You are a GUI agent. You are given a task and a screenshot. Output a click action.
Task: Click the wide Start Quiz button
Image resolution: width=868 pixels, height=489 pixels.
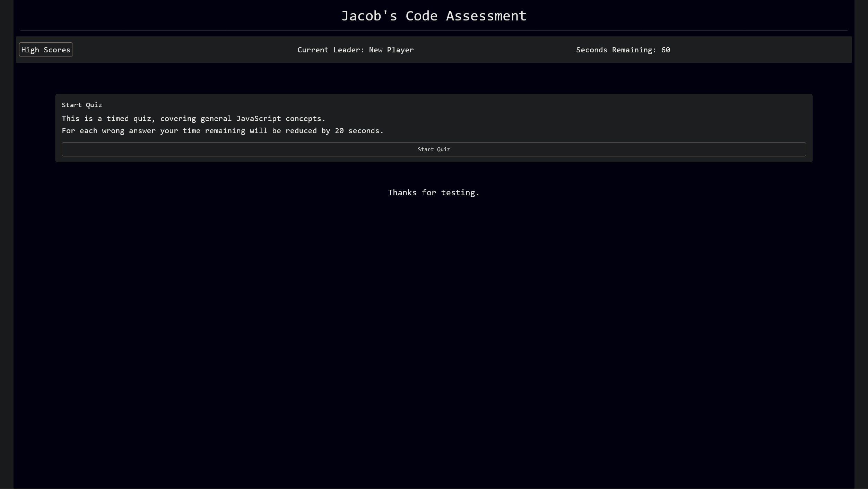(434, 149)
